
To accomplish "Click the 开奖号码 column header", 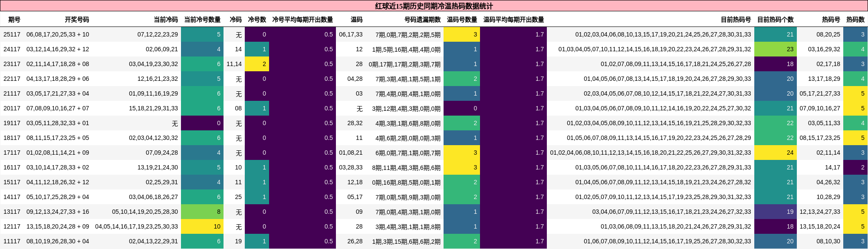I will (77, 20).
